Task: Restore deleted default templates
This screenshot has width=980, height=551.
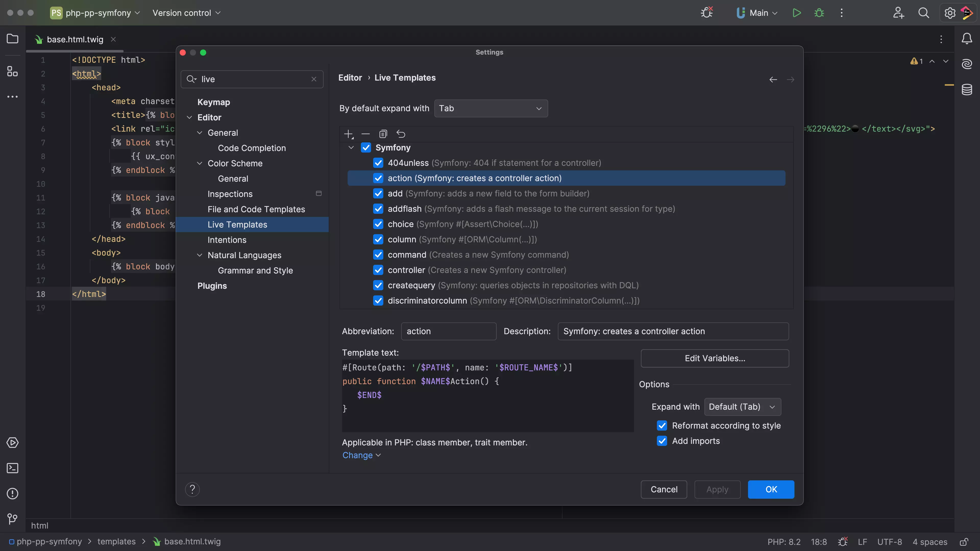Action: [x=401, y=134]
